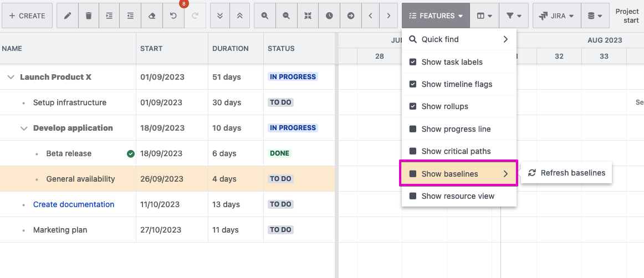
Task: Click the trash delete icon
Action: (x=89, y=16)
